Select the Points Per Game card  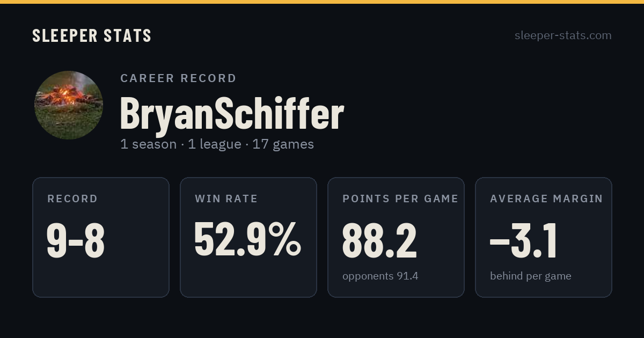click(396, 237)
